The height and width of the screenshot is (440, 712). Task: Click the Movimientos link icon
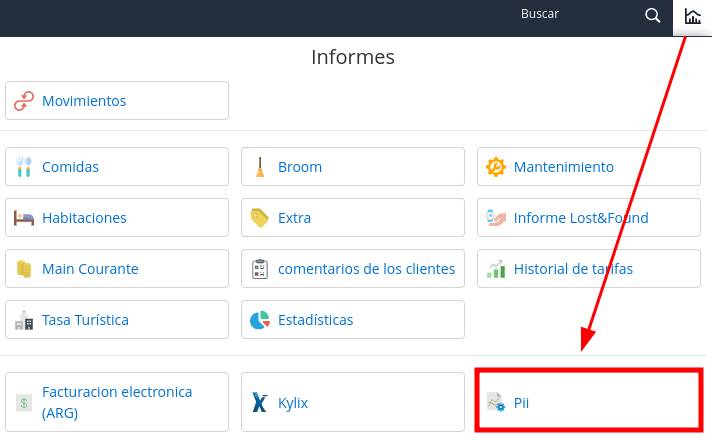click(24, 101)
